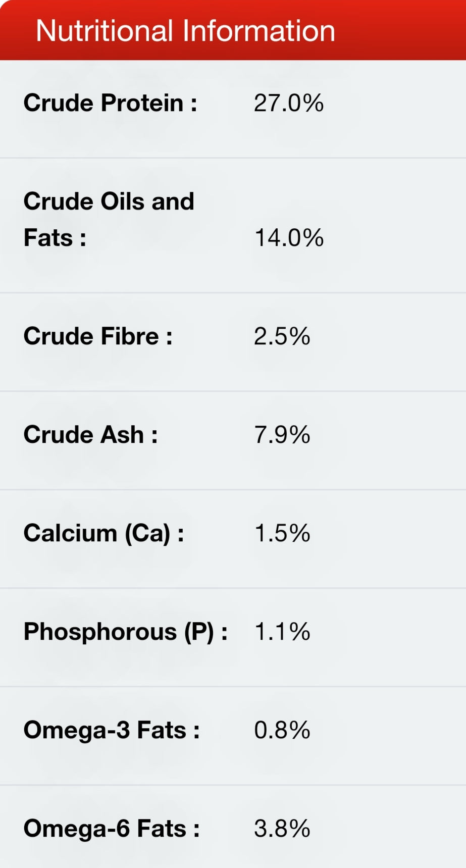Click the "Crude Oils and" text line
Viewport: 466px width, 868px height.
click(109, 201)
